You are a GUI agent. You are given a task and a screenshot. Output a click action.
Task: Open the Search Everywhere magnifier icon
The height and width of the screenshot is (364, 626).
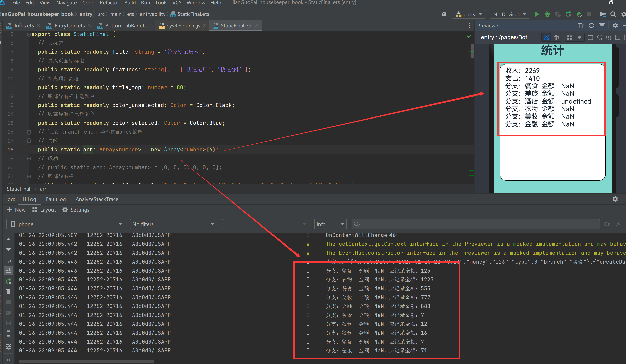pyautogui.click(x=613, y=14)
